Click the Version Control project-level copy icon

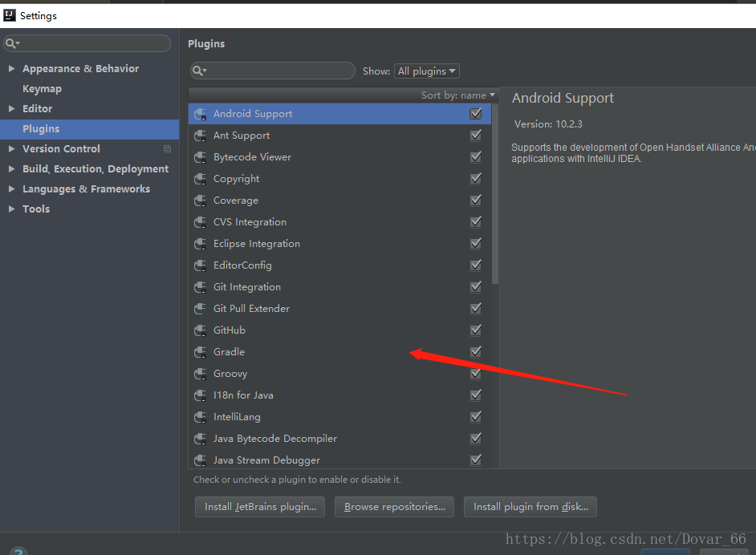coord(167,149)
